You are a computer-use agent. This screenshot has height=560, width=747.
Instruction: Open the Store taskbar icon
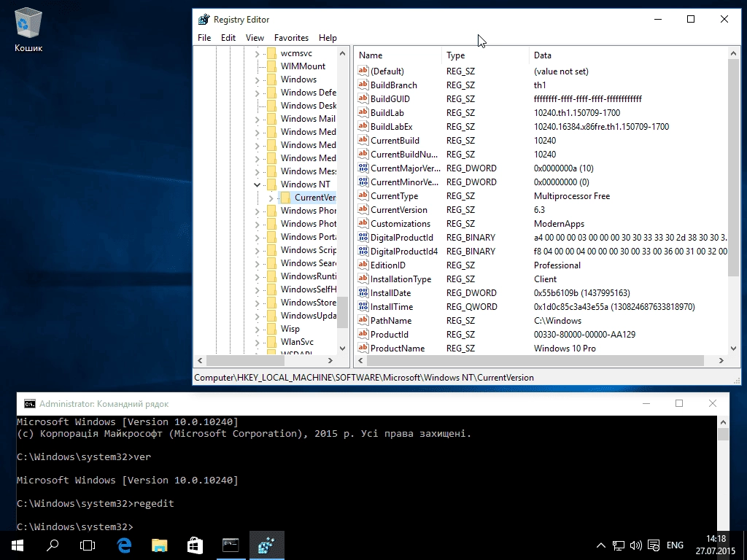click(195, 545)
